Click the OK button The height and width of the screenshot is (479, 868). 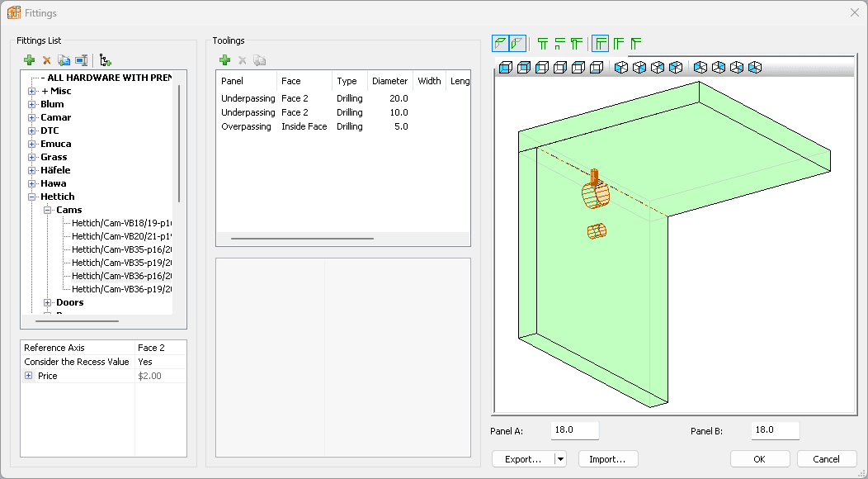point(759,459)
